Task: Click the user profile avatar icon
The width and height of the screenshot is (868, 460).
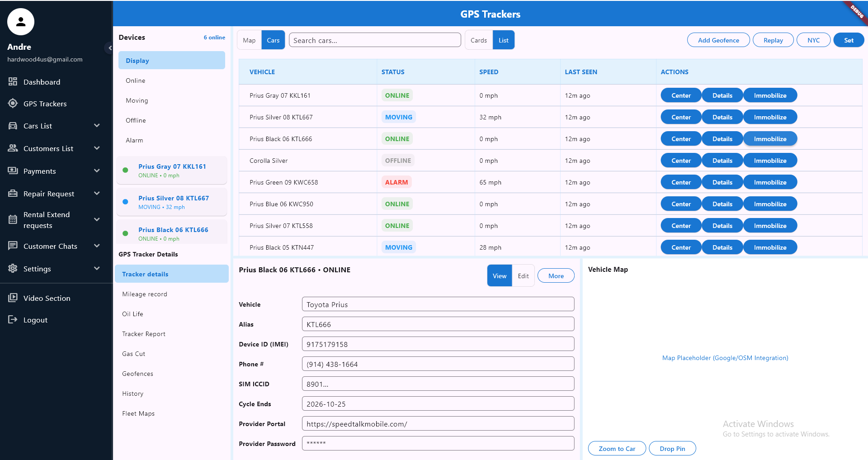Action: pyautogui.click(x=21, y=22)
